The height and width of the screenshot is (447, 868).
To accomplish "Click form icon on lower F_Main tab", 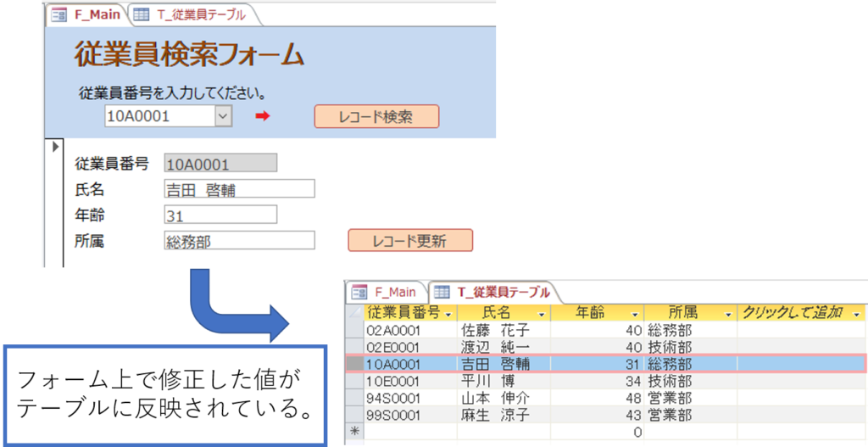I will (x=359, y=292).
